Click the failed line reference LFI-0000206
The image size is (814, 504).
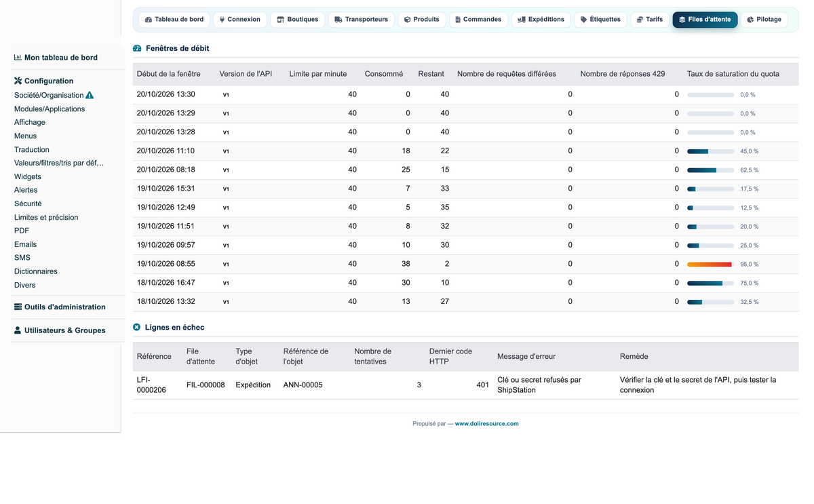point(151,385)
